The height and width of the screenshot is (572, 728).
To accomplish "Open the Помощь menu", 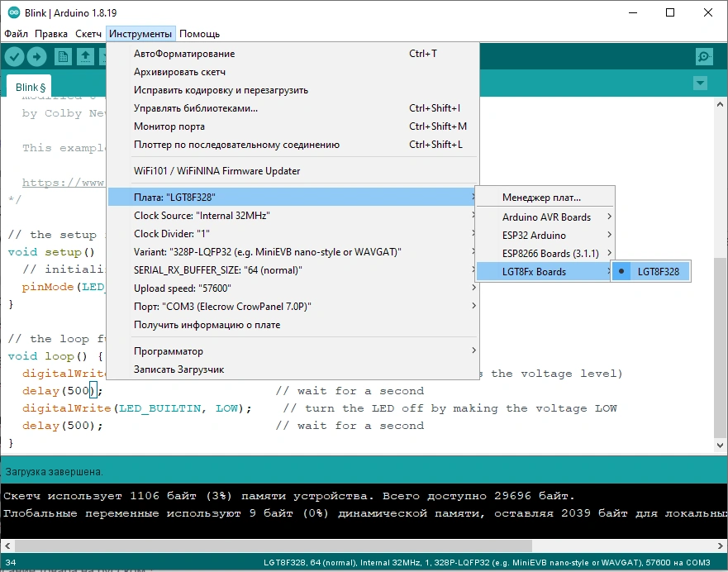I will click(199, 34).
